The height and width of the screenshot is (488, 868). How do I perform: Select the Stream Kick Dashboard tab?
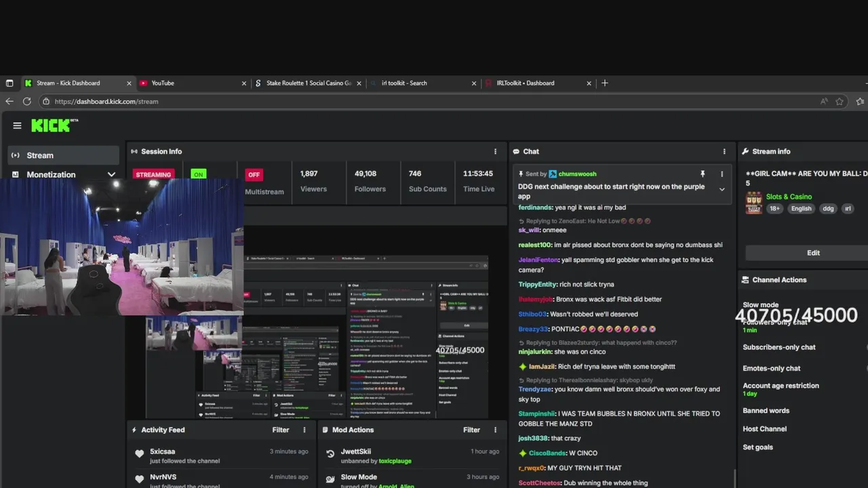[x=77, y=83]
